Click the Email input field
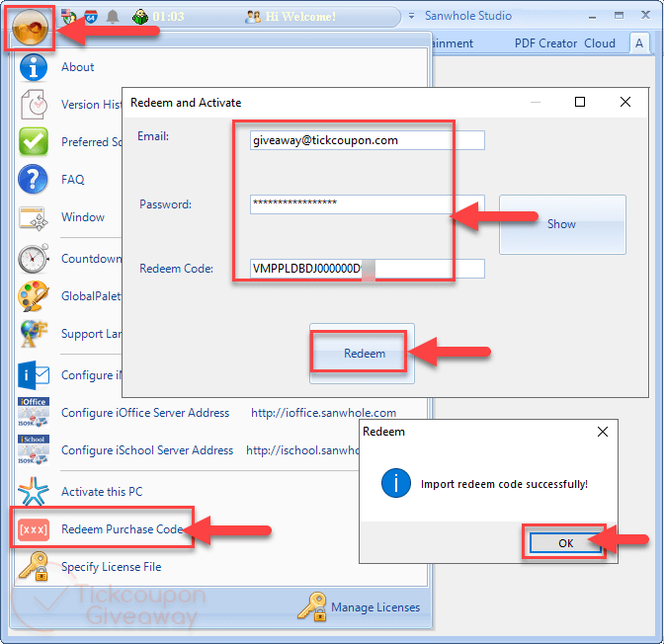This screenshot has width=664, height=644. [x=368, y=140]
